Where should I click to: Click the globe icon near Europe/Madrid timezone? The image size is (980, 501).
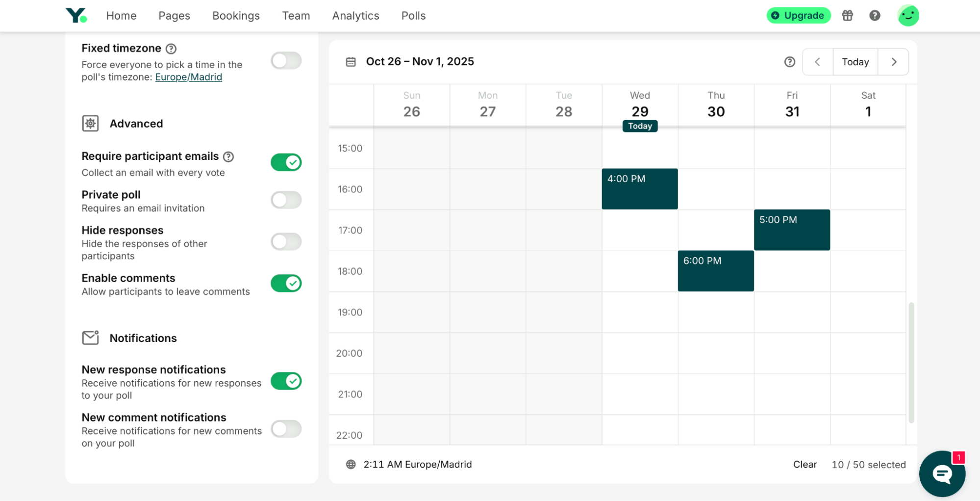pyautogui.click(x=351, y=464)
